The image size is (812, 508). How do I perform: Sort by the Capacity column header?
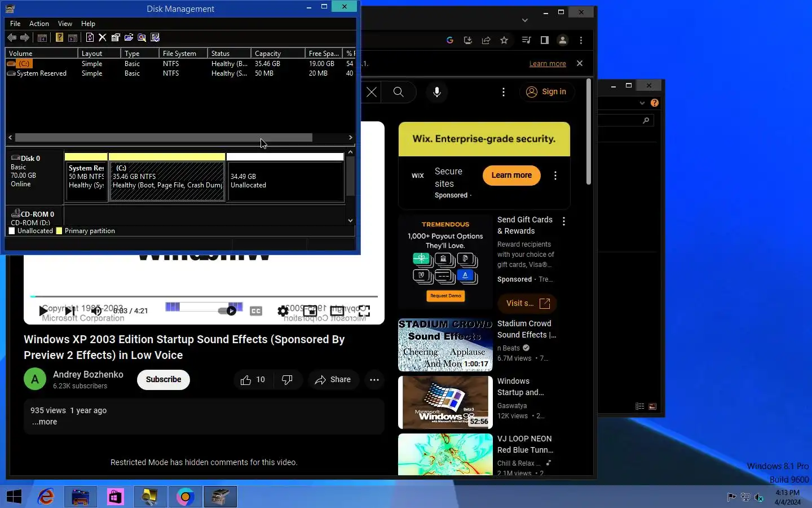(x=278, y=53)
